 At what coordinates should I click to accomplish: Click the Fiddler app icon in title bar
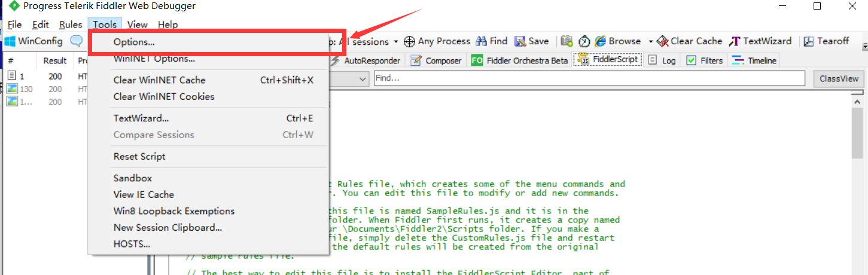[x=13, y=7]
